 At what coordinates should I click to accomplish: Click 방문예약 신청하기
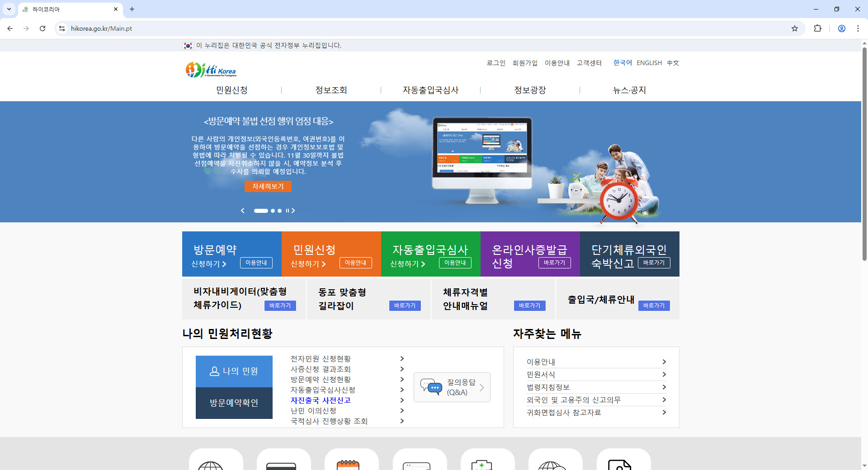209,264
